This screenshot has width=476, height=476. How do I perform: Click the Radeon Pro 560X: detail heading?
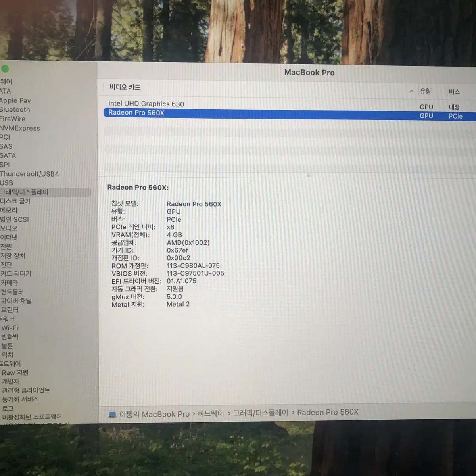tap(138, 188)
